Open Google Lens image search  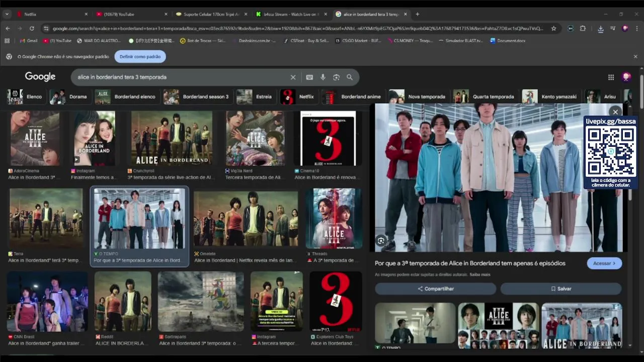336,77
